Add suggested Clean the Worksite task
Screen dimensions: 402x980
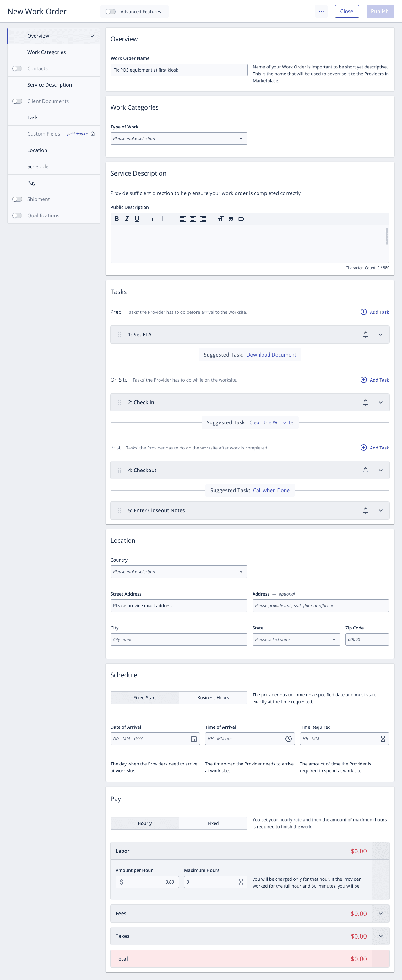pyautogui.click(x=271, y=423)
